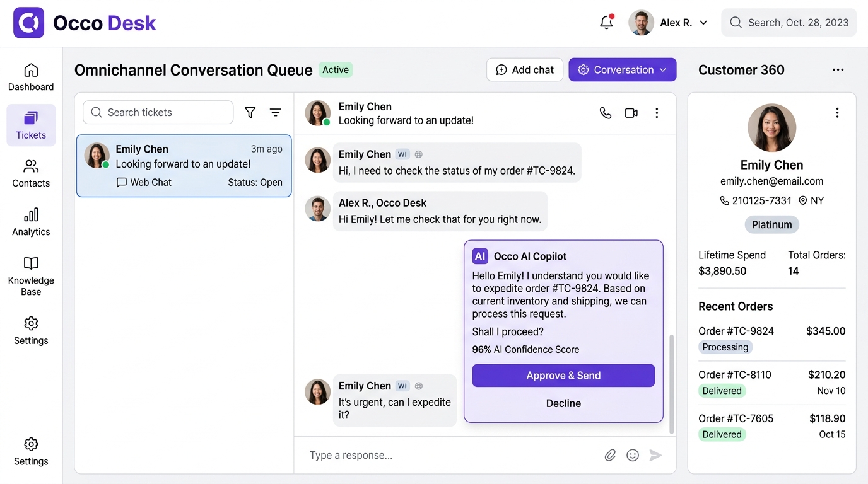View the Analytics section
Screen dimensions: 868x484
(x=31, y=222)
